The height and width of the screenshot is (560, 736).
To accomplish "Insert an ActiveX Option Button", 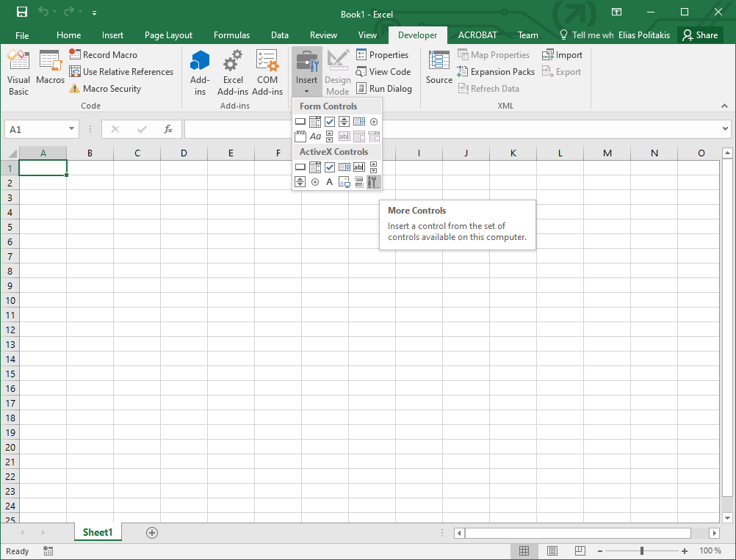I will [315, 182].
